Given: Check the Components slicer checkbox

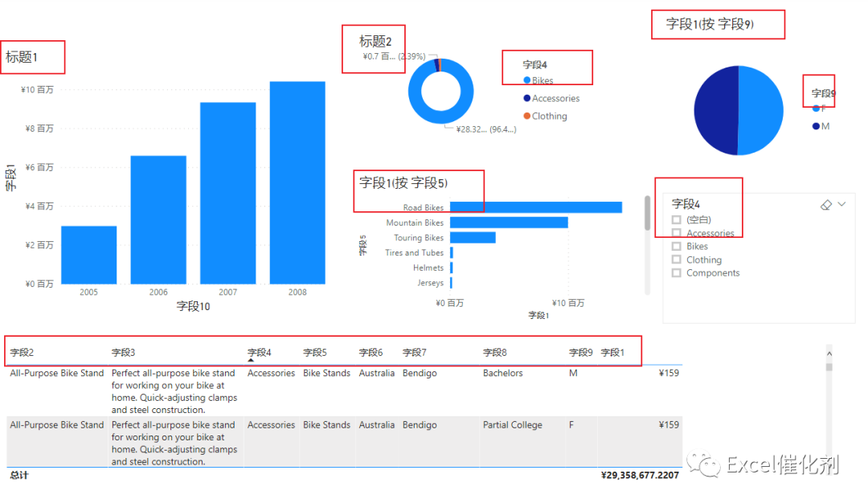Looking at the screenshot, I should (x=676, y=273).
